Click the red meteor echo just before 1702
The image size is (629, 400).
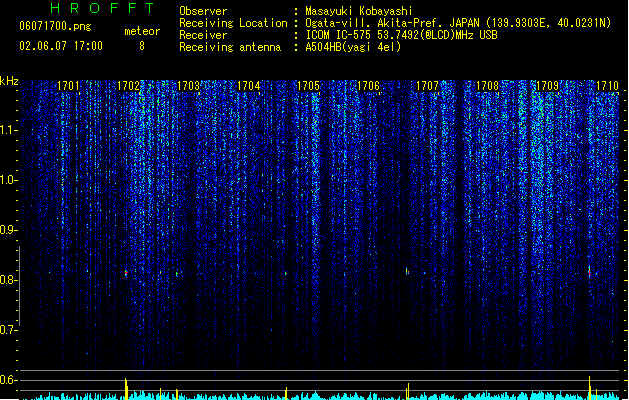click(x=126, y=273)
